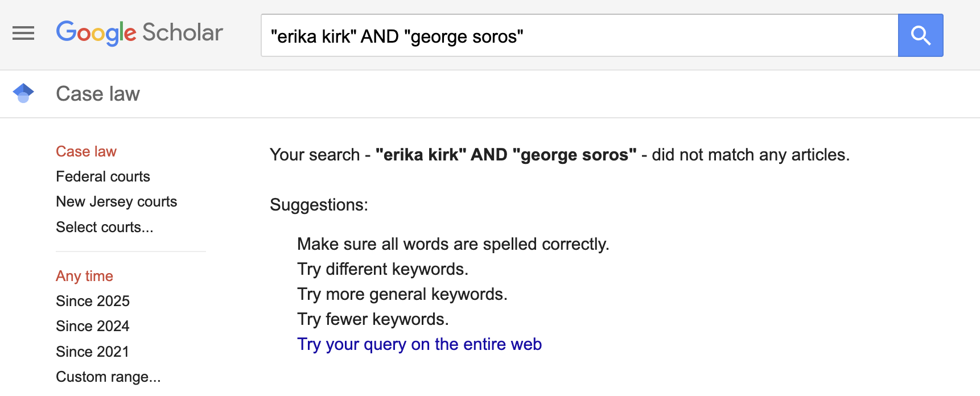Click the blue search magnifier button

tap(920, 35)
